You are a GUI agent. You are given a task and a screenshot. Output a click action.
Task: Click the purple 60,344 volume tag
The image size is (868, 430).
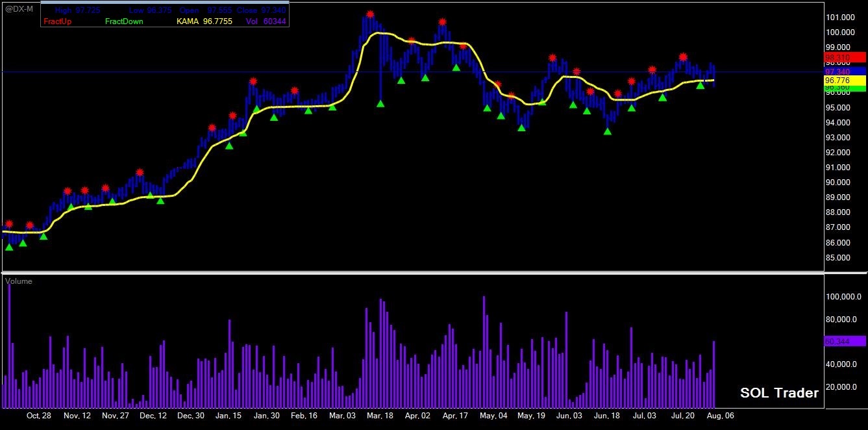click(x=845, y=341)
